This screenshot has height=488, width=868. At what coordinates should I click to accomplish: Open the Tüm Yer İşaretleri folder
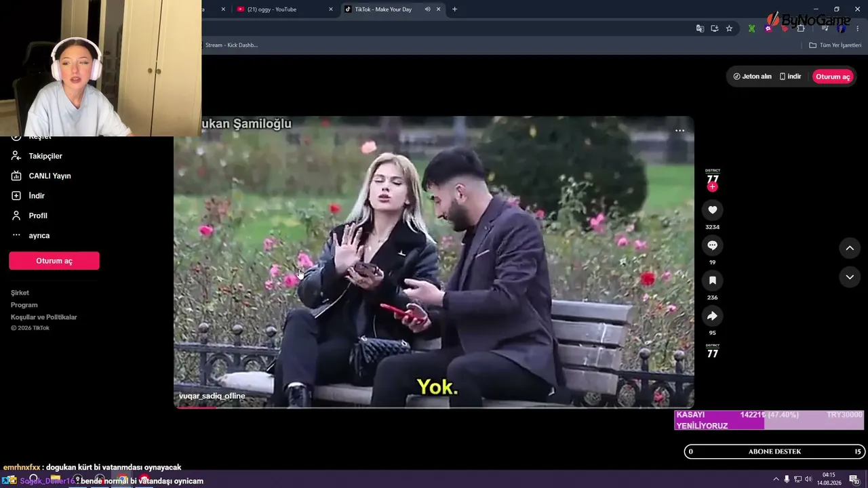click(835, 45)
